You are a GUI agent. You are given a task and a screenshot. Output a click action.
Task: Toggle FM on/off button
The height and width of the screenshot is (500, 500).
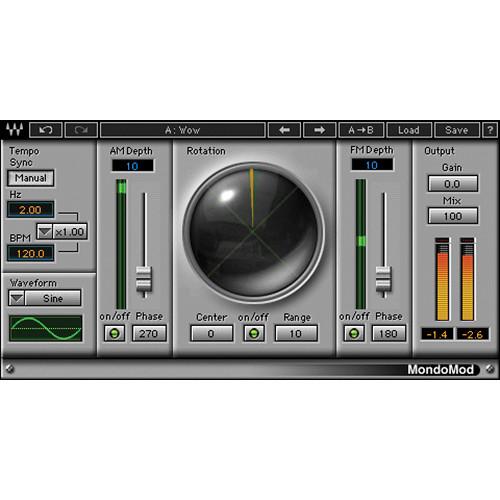[x=354, y=333]
